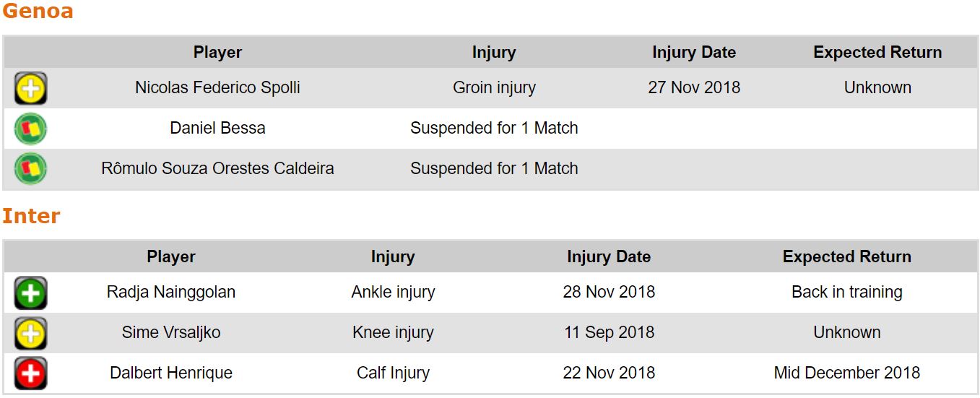Image resolution: width=980 pixels, height=398 pixels.
Task: Click player name Radja Nainggolan
Action: pyautogui.click(x=171, y=293)
